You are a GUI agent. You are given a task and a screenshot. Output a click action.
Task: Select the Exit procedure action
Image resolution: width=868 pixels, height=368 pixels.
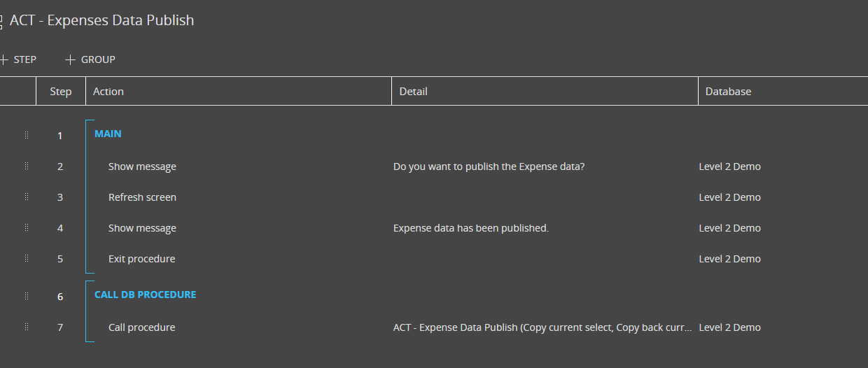point(141,259)
